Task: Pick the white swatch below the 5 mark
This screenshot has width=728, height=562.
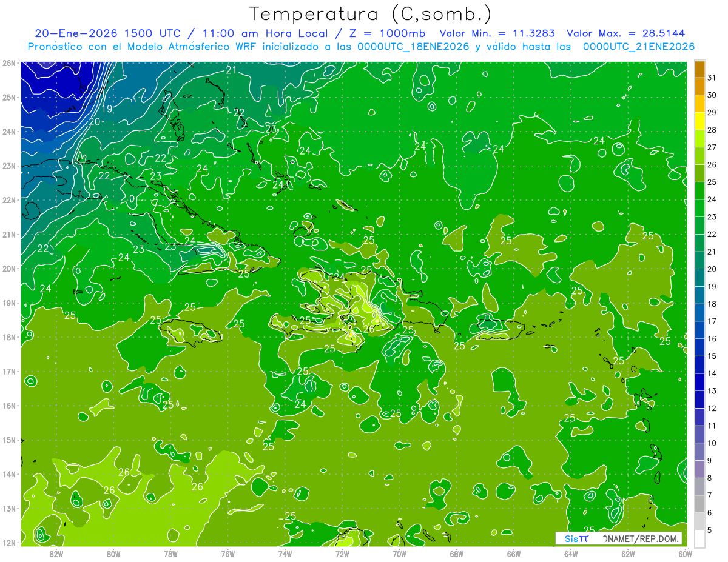Action: click(699, 539)
